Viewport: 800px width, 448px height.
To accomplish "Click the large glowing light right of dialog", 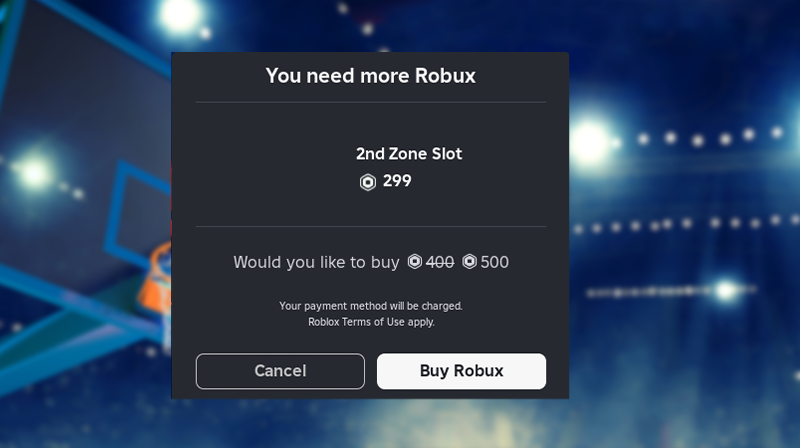I will coord(590,143).
